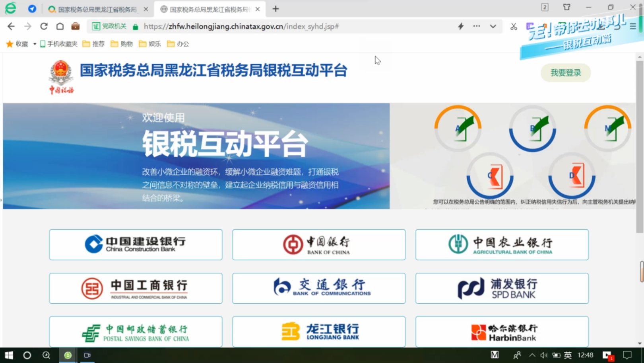This screenshot has width=644, height=363.
Task: Open the scissors screenshot tool
Action: coord(514,27)
